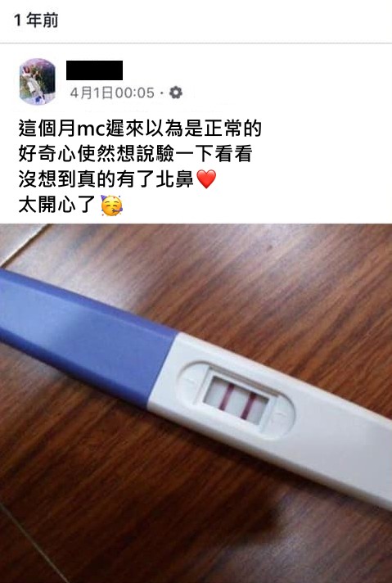Open the poster's profile avatar
Viewport: 392px width, 583px height.
pos(37,81)
